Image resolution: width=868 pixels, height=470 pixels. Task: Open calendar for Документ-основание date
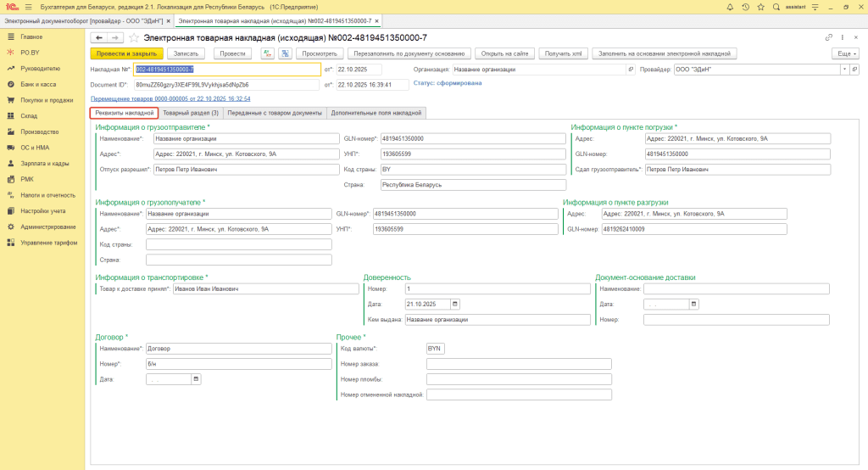693,304
